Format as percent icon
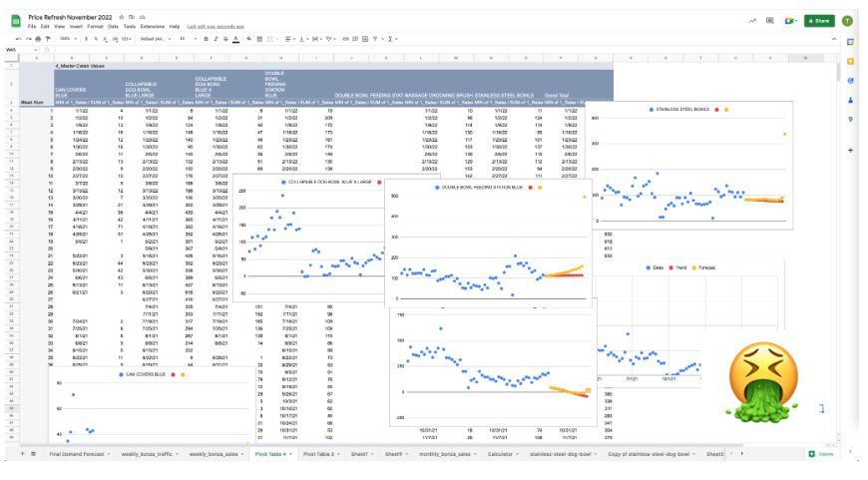The width and height of the screenshot is (868, 480). pos(96,39)
